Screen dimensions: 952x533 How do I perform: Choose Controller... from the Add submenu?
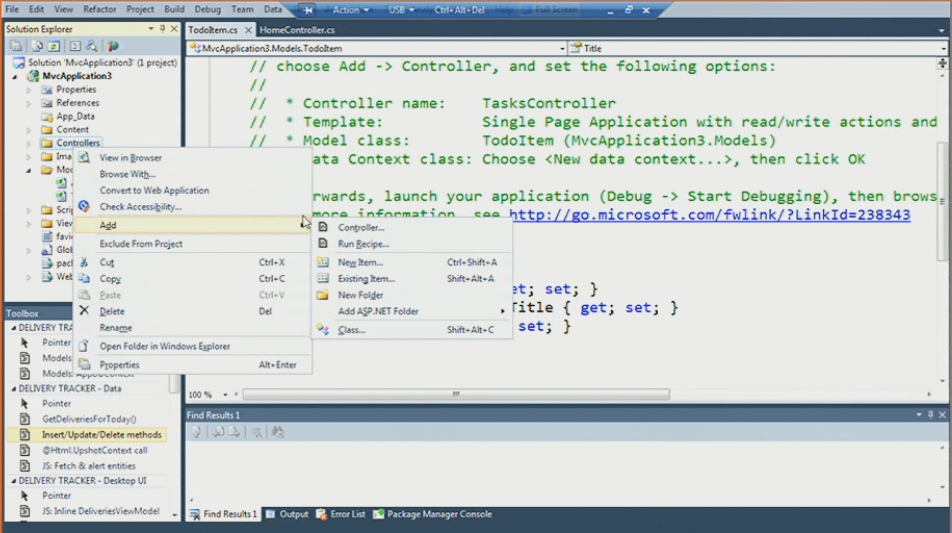(x=361, y=228)
